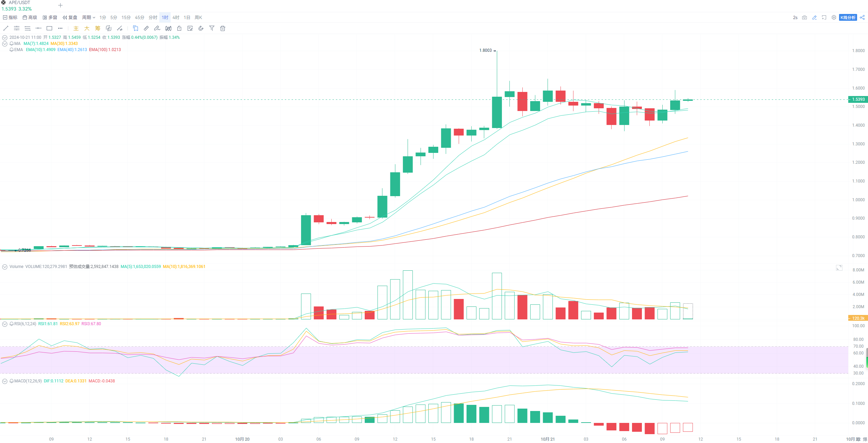Click the line-with-arrows drawing icon
Screen dimensions: 868x443
[x=120, y=28]
